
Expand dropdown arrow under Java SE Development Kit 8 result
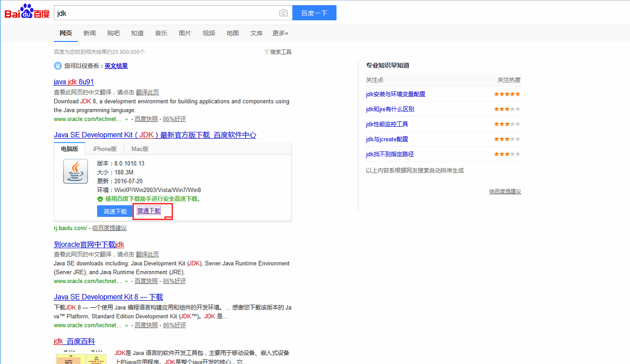126,325
